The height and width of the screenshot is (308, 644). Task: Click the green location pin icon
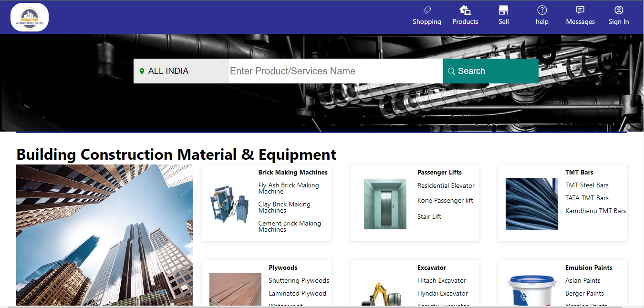142,71
